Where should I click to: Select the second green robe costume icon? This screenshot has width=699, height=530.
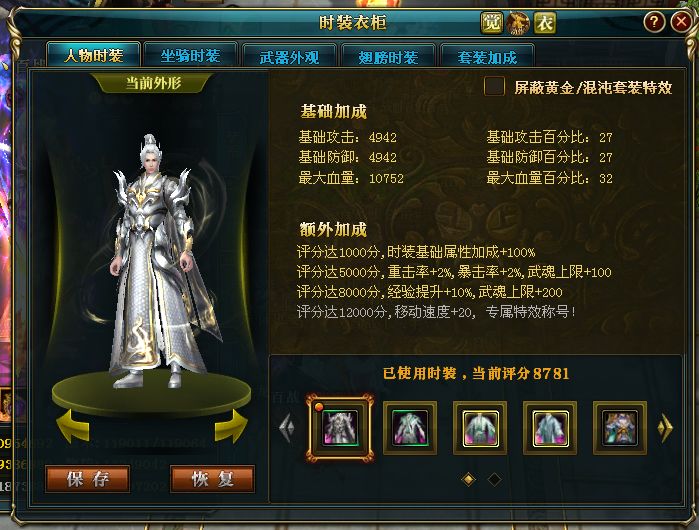(410, 428)
